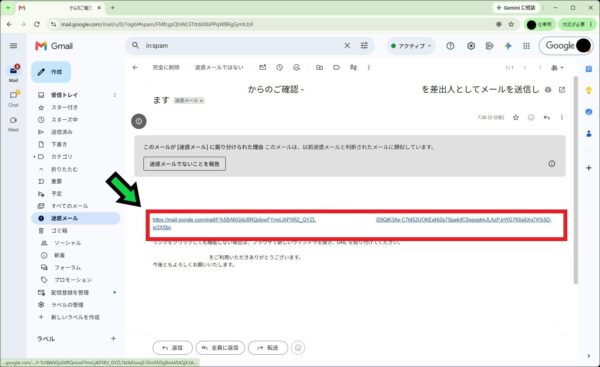600x367 pixels.
Task: Open the Google apps grid icon
Action: click(x=527, y=46)
